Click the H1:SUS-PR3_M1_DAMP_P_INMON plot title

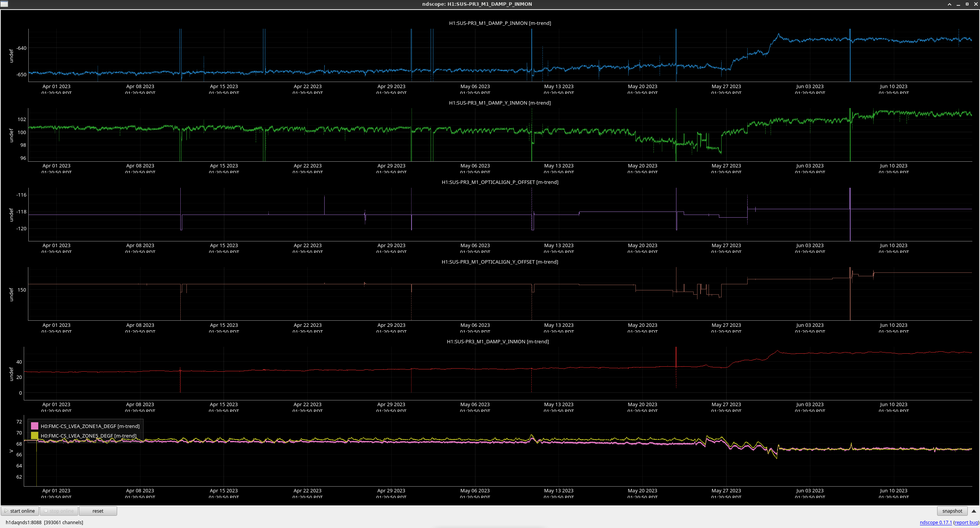click(x=500, y=23)
